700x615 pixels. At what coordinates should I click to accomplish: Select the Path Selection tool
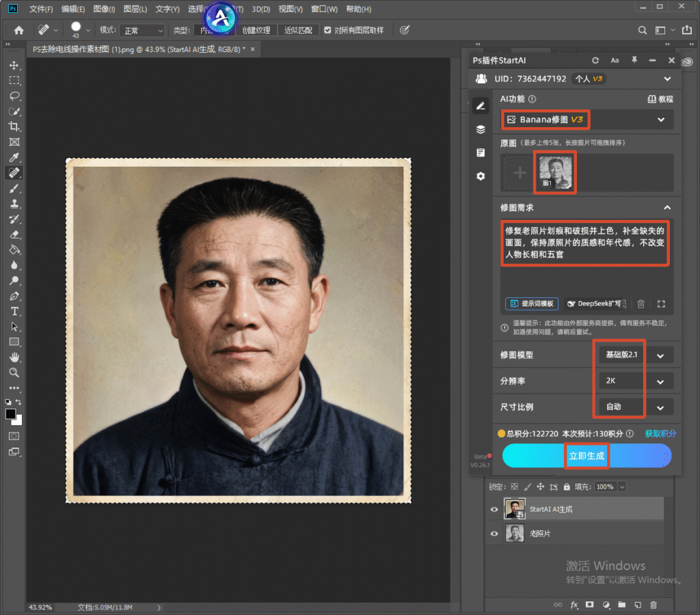(14, 327)
